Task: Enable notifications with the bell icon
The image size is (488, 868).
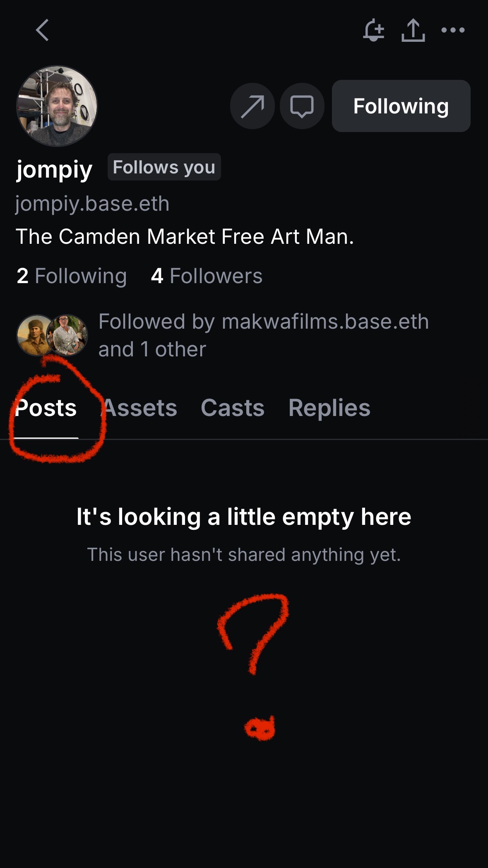Action: 374,30
